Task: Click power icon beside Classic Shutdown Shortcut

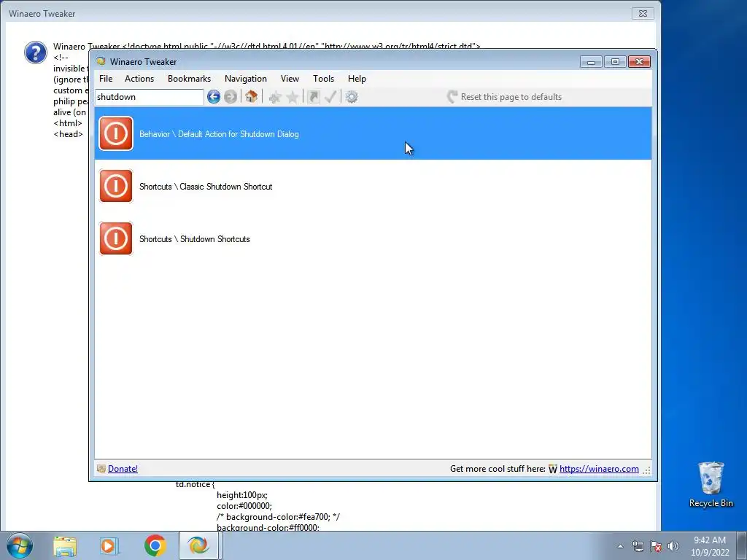Action: 116,186
